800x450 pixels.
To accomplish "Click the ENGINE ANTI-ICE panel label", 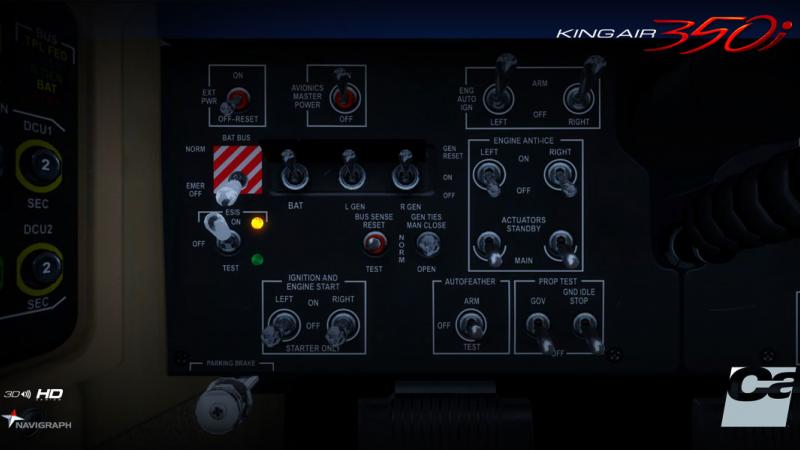I will pyautogui.click(x=523, y=140).
